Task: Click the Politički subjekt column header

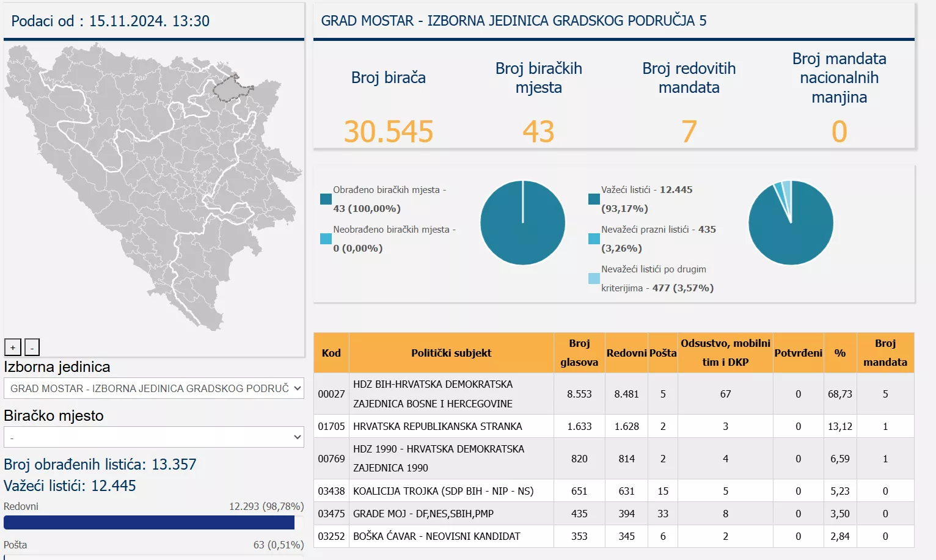Action: pyautogui.click(x=451, y=353)
